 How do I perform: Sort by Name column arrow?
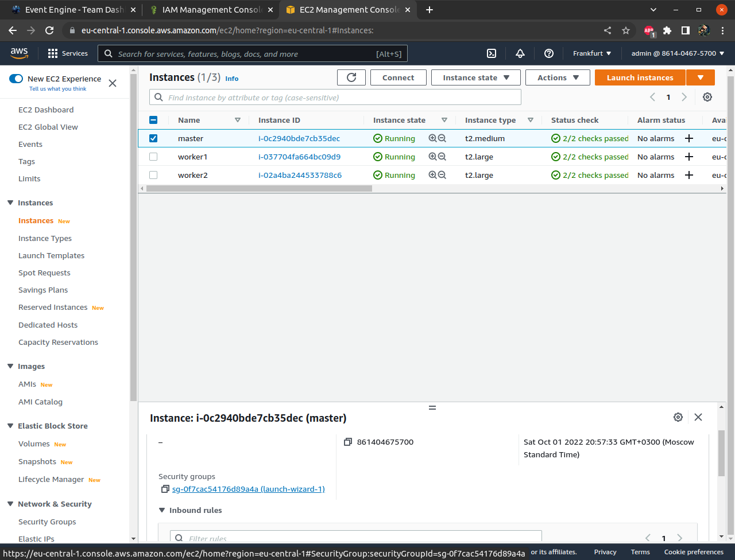[238, 120]
